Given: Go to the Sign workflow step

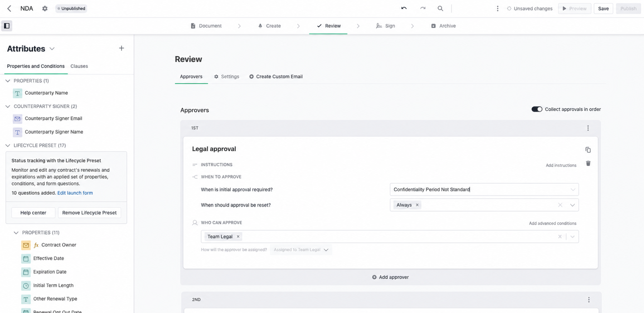Looking at the screenshot, I should [386, 26].
